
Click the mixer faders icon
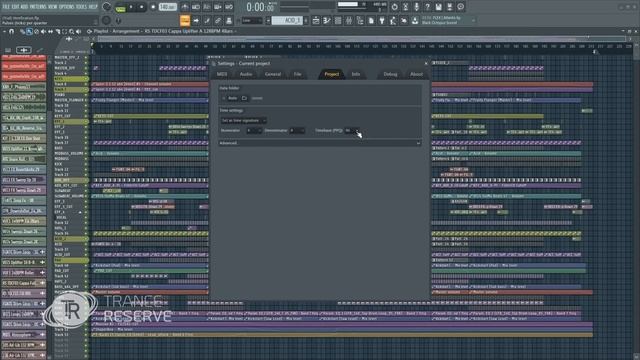(349, 20)
